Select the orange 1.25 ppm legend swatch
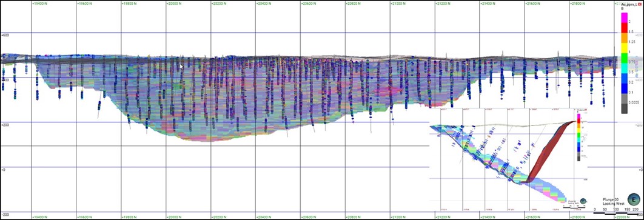 click(624, 38)
